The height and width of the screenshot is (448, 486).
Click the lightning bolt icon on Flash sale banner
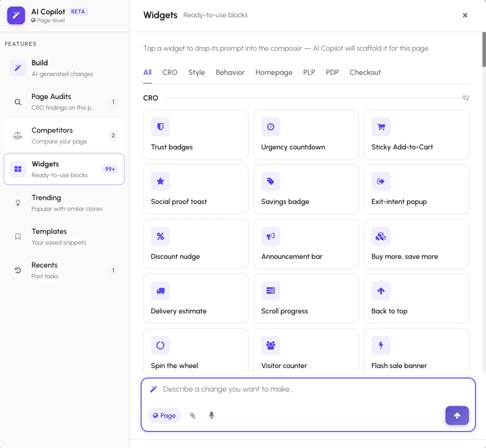pos(381,345)
